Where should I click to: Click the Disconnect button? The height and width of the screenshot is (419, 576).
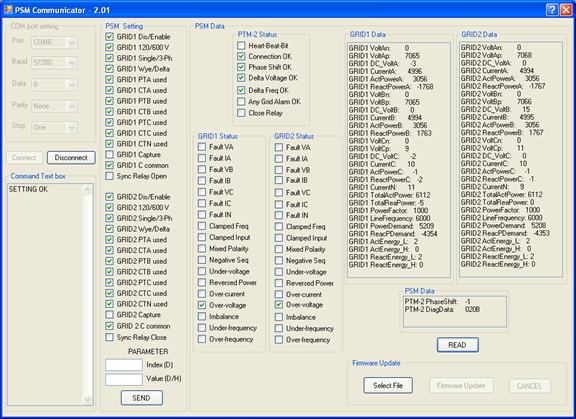[x=71, y=158]
